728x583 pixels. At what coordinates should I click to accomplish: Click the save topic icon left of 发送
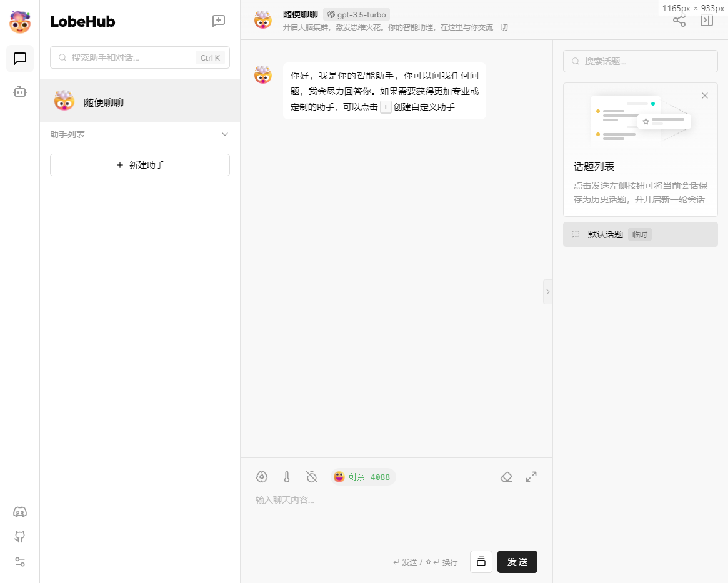tap(481, 562)
